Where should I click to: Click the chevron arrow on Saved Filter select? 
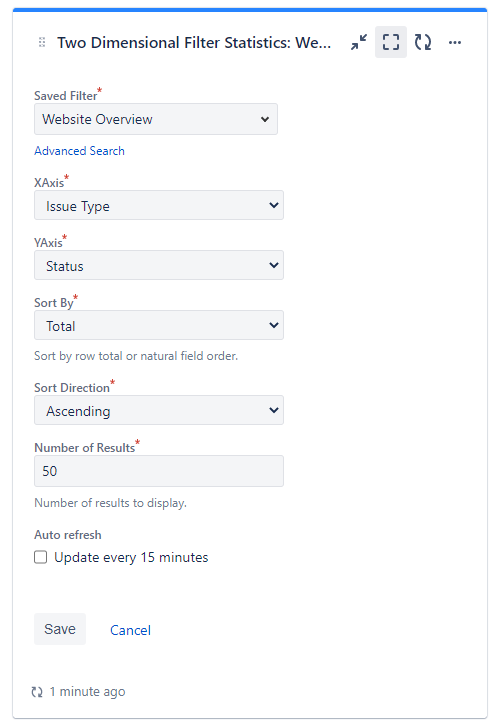coord(265,119)
